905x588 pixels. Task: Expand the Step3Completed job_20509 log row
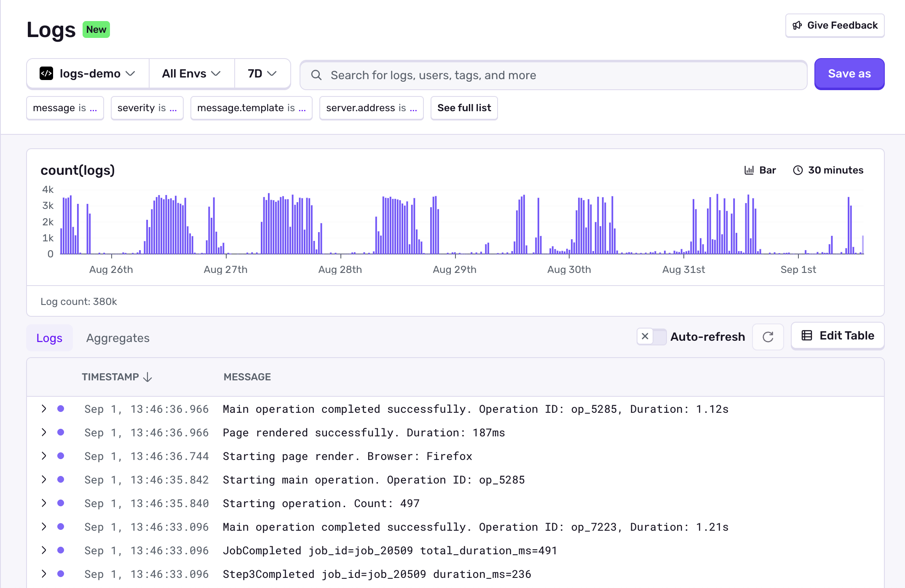(44, 574)
